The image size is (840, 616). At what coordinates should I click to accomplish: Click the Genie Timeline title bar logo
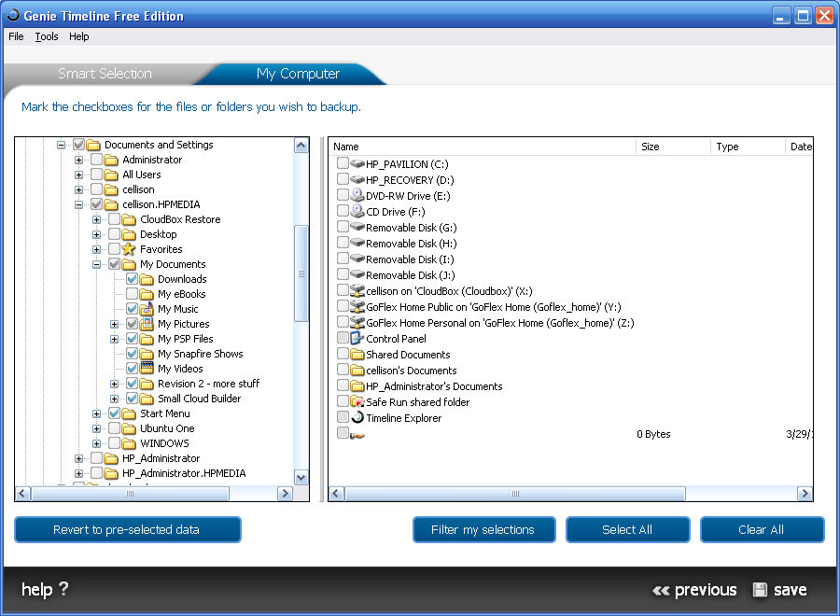(13, 16)
